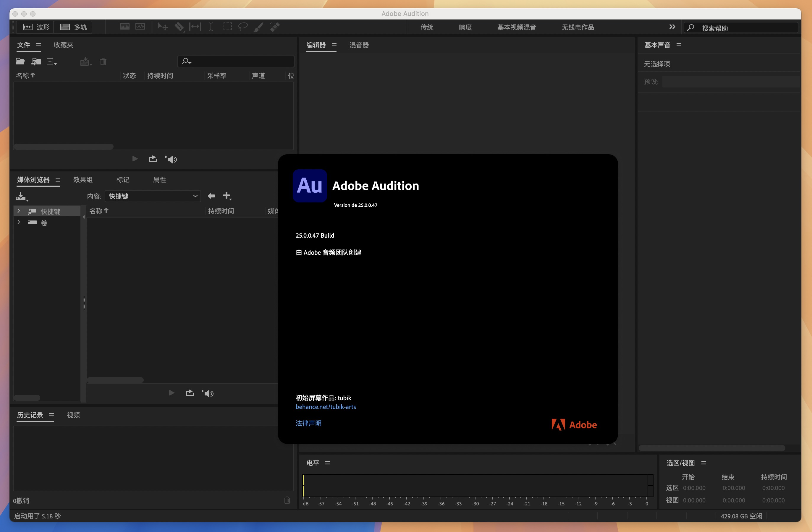Select the Razor tool

coord(179,27)
